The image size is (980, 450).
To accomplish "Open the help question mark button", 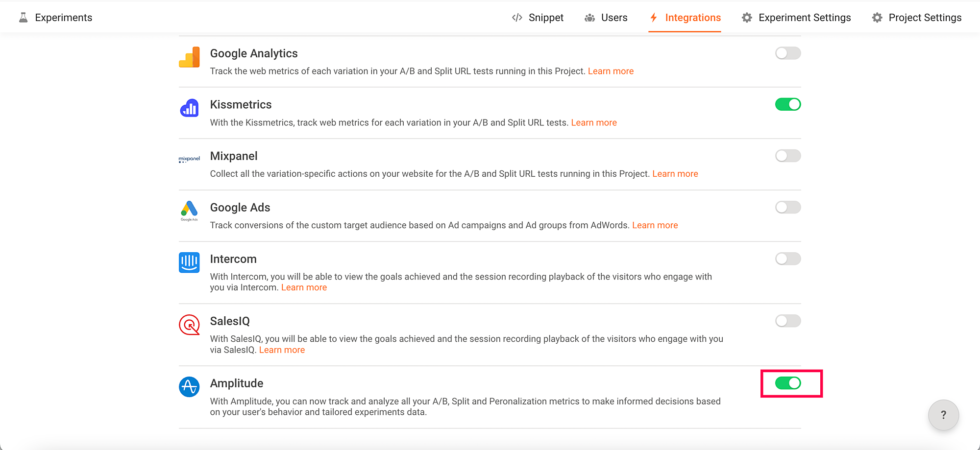I will pyautogui.click(x=943, y=415).
